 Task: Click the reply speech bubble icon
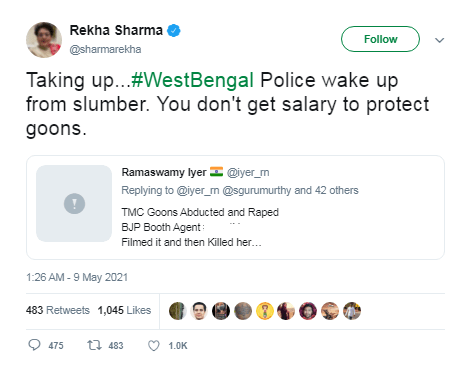(34, 345)
